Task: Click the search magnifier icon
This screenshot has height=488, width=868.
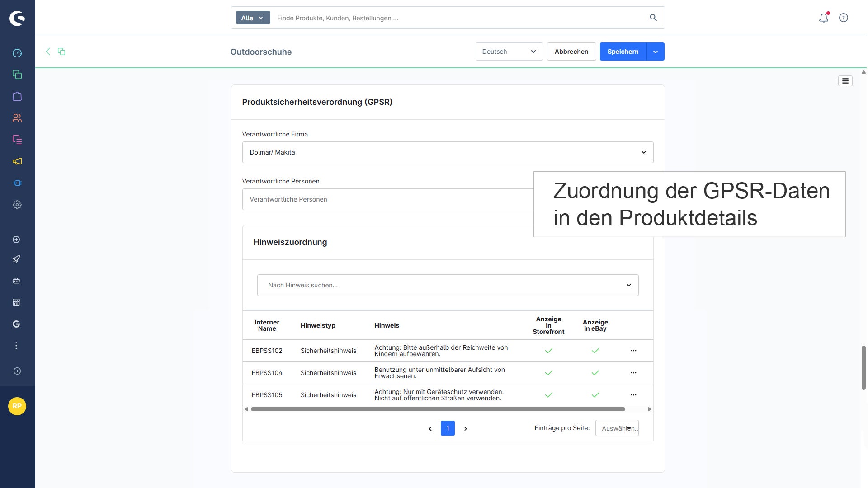Action: pyautogui.click(x=653, y=18)
